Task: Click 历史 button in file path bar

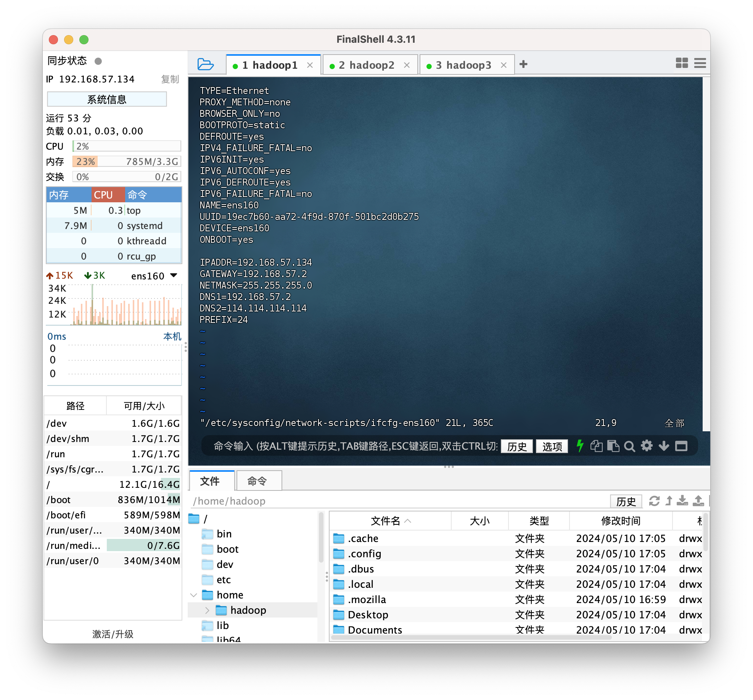Action: [626, 501]
